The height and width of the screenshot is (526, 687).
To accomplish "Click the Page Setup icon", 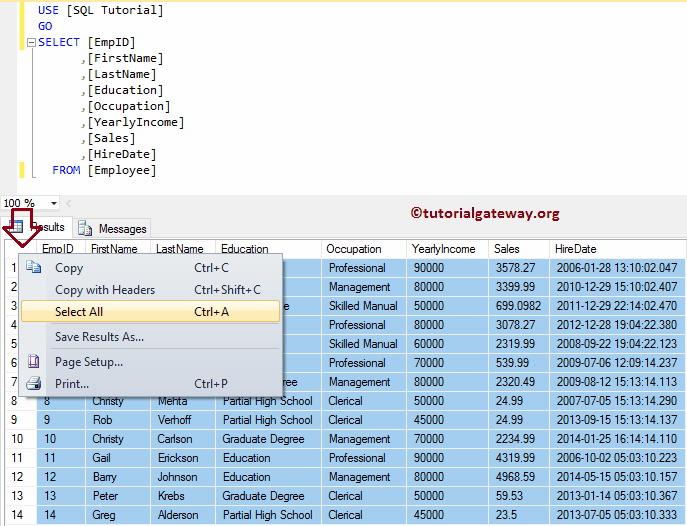I will (33, 362).
